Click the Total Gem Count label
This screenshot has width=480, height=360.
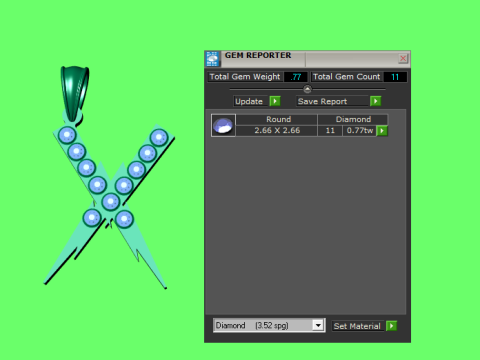coord(346,77)
